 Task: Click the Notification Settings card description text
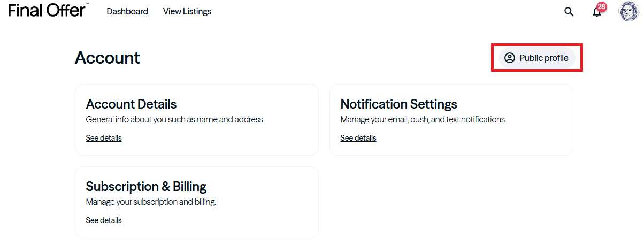pos(423,120)
